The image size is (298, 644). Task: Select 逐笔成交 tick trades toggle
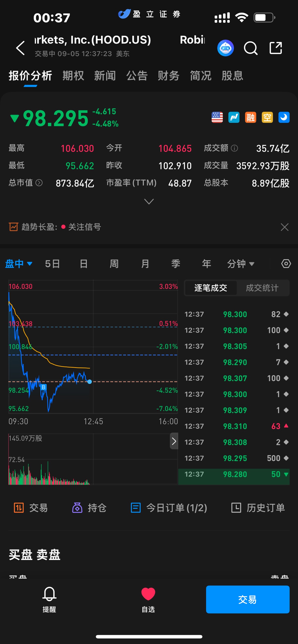coord(211,288)
